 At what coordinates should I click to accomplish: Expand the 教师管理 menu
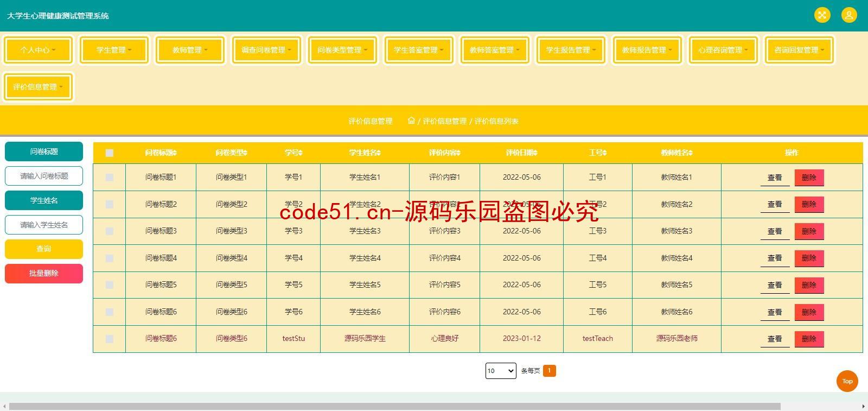coord(190,50)
